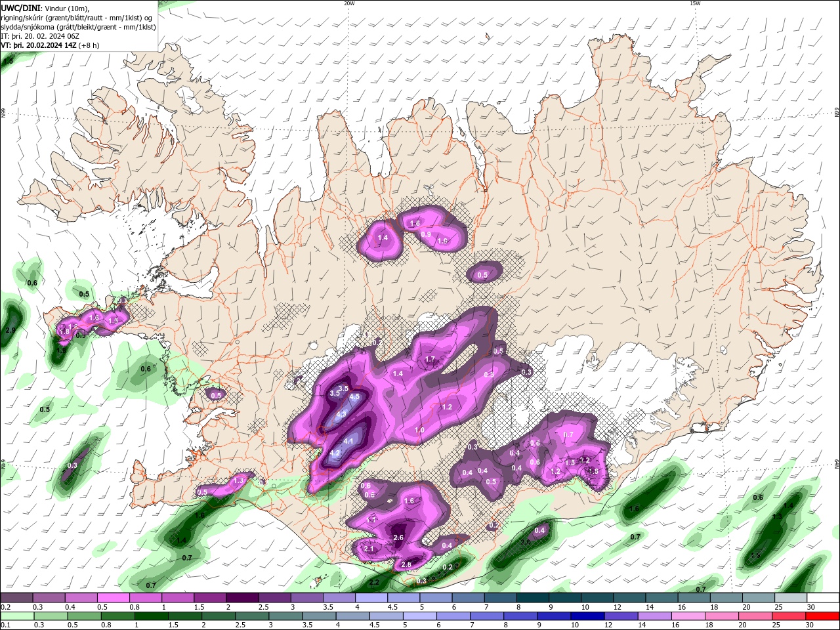Viewport: 840px width, 630px height.
Task: Click the white snow swatch after 30
Action: (x=823, y=598)
